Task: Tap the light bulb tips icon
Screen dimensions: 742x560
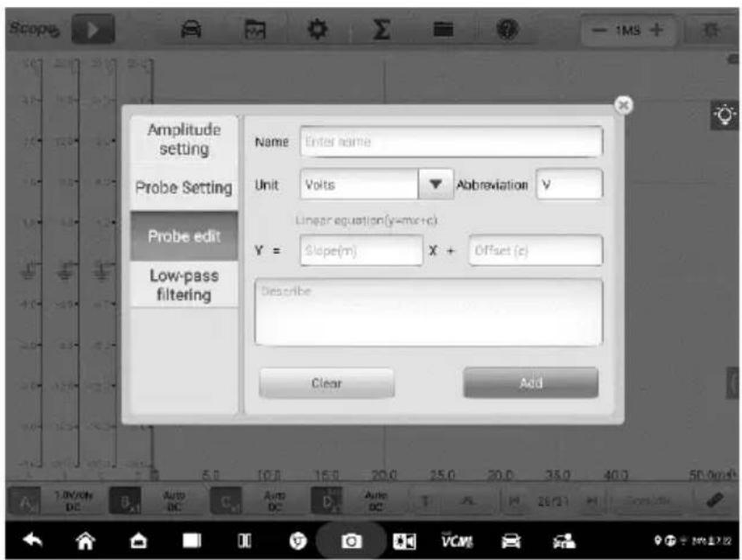Action: point(724,115)
